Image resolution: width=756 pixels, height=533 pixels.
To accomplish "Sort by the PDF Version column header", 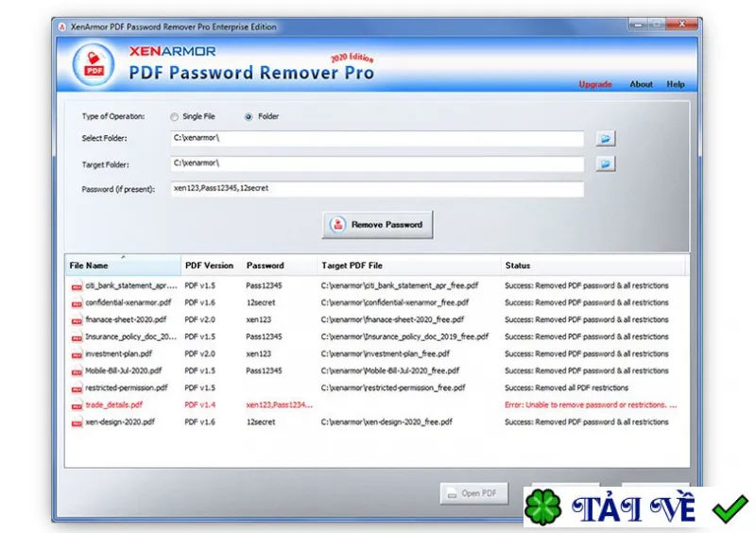I will (x=211, y=266).
